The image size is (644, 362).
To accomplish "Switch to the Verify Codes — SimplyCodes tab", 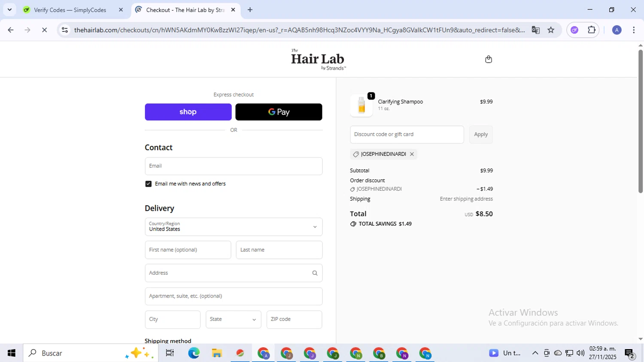I will tap(70, 10).
